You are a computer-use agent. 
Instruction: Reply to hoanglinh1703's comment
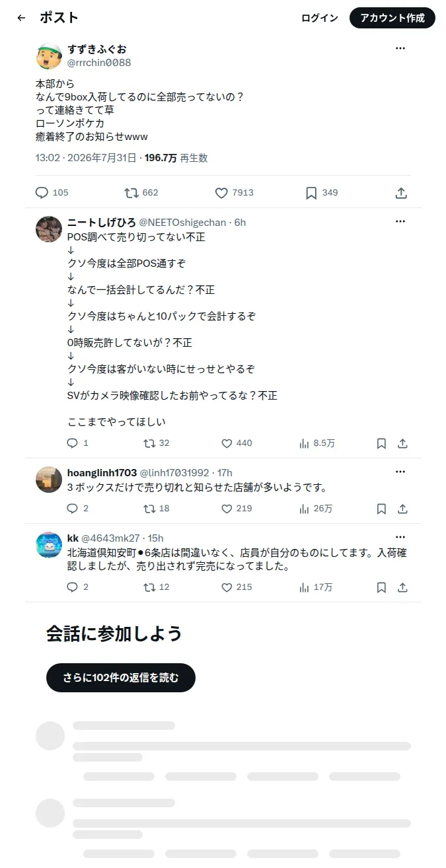point(78,509)
